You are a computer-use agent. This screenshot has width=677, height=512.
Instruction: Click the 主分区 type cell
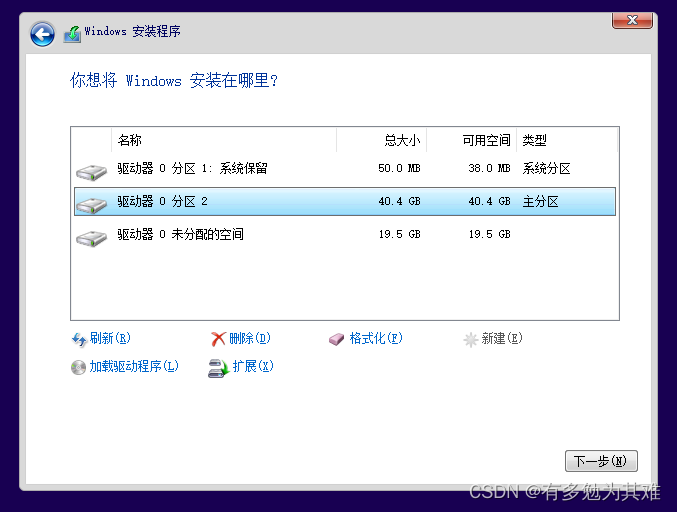(x=540, y=201)
